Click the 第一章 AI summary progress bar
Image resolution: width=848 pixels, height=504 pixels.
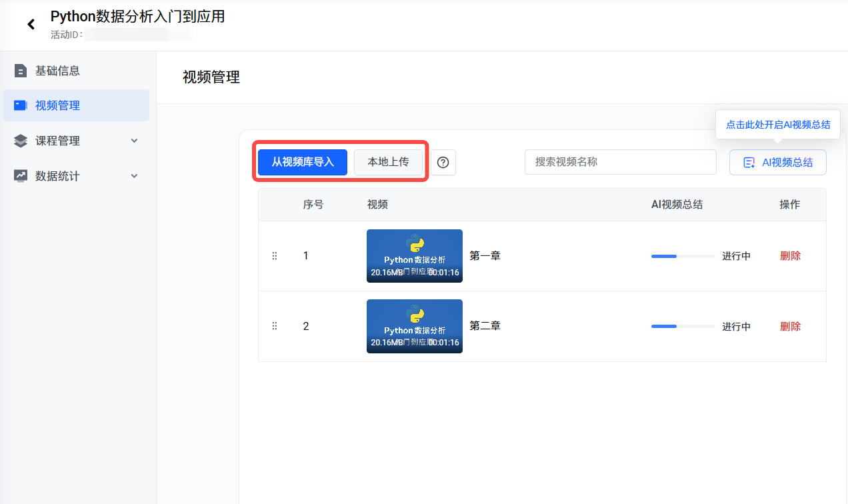[x=683, y=256]
